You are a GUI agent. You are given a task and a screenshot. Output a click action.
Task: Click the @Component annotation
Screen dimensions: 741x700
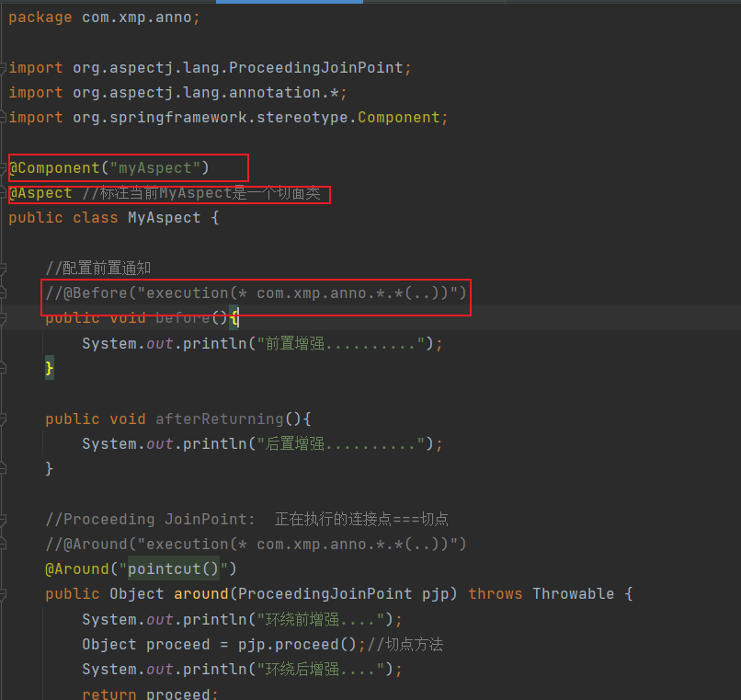(54, 168)
